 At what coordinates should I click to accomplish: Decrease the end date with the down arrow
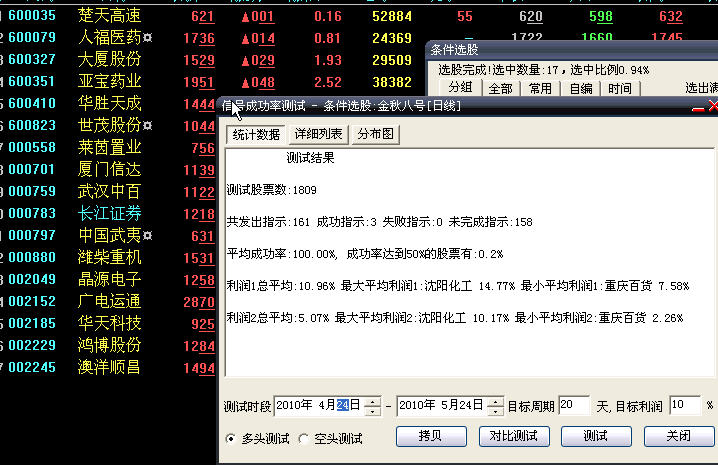(x=495, y=411)
